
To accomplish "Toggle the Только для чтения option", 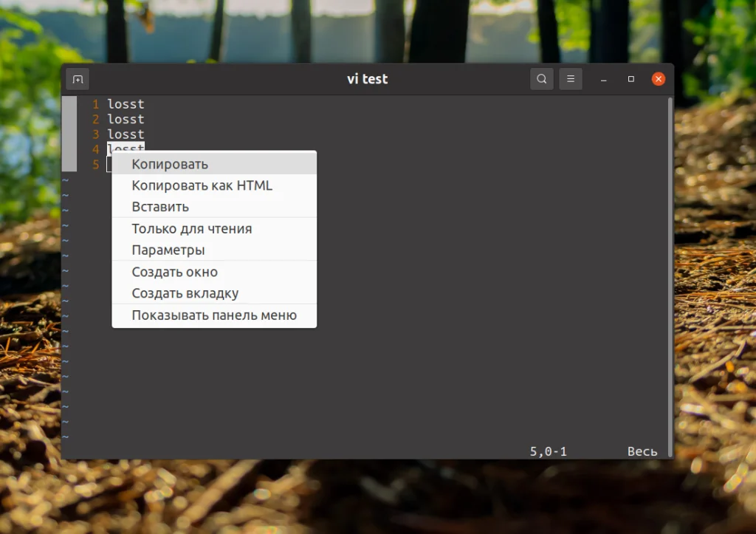I will point(190,229).
